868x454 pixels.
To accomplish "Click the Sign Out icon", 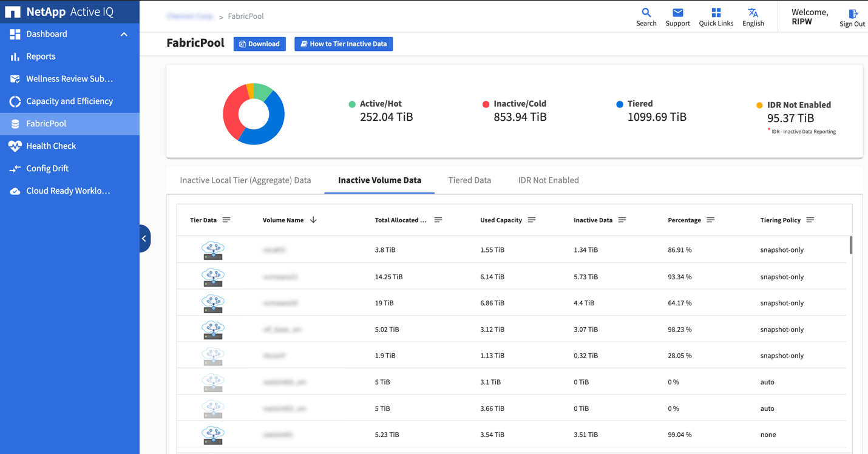I will click(852, 14).
